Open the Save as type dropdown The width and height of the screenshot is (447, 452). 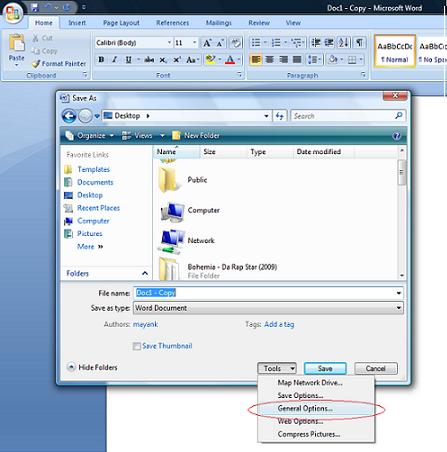(399, 308)
